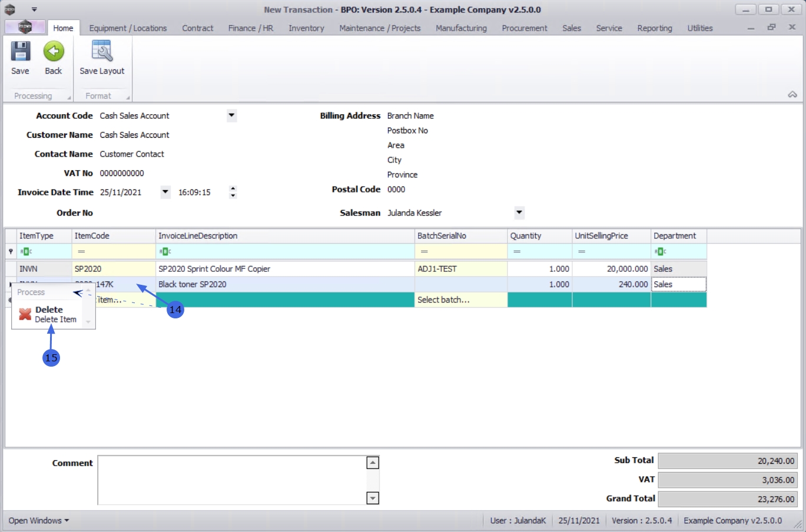The width and height of the screenshot is (806, 532).
Task: Expand the Format group launcher
Action: pos(128,98)
